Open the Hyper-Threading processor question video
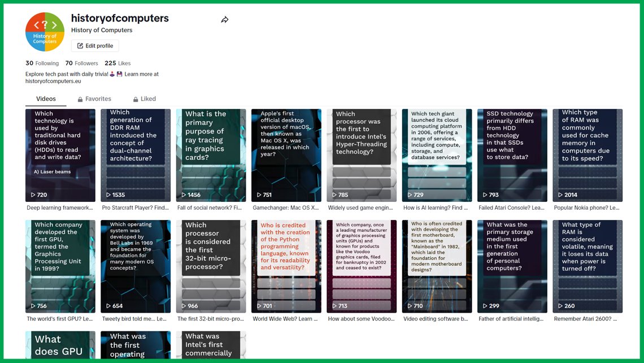The height and width of the screenshot is (363, 644). (x=362, y=155)
